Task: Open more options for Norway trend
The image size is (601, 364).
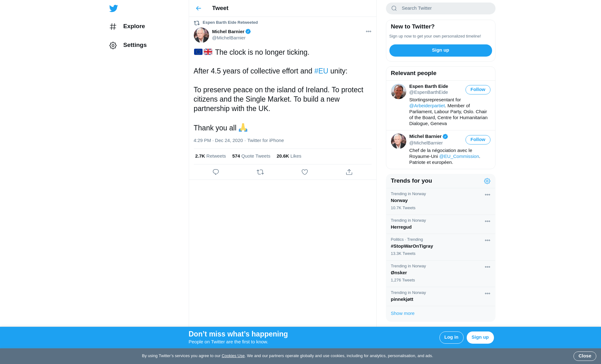Action: point(487,195)
